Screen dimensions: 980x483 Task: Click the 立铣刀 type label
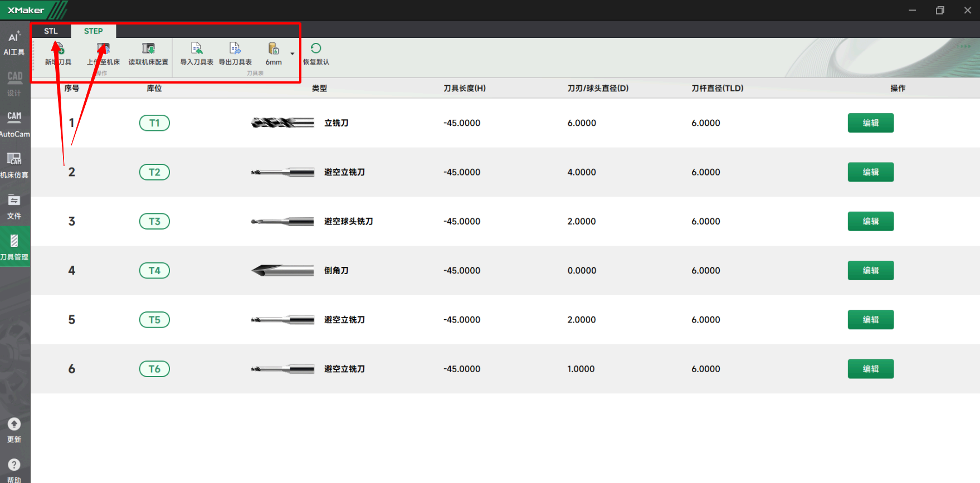pyautogui.click(x=337, y=123)
